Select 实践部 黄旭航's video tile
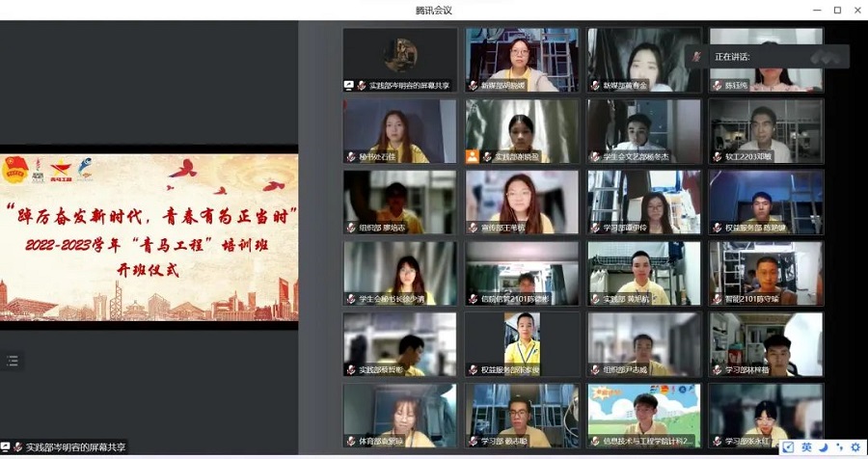Viewport: 868px width, 459px height. tap(644, 273)
